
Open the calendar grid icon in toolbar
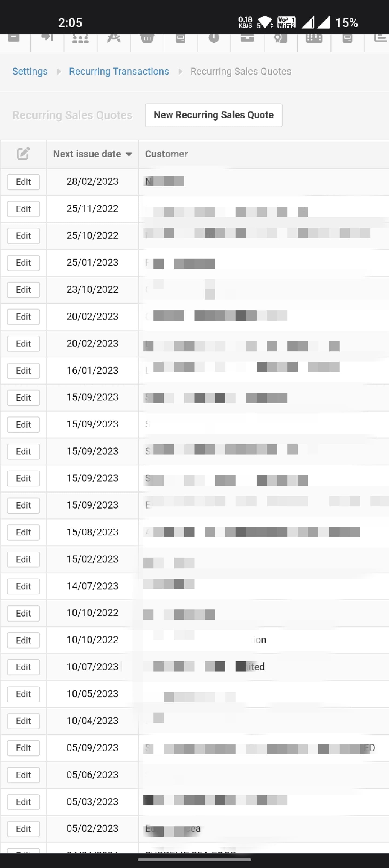pos(314,38)
